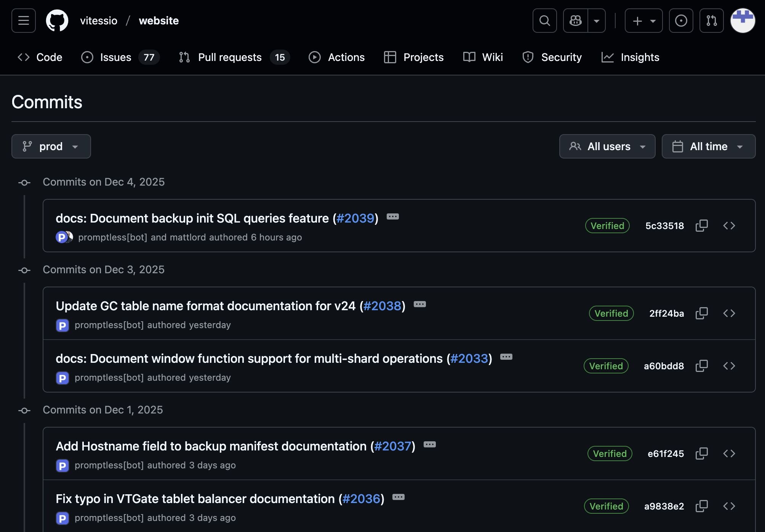Open the navigation hamburger menu
765x532 pixels.
[x=23, y=21]
